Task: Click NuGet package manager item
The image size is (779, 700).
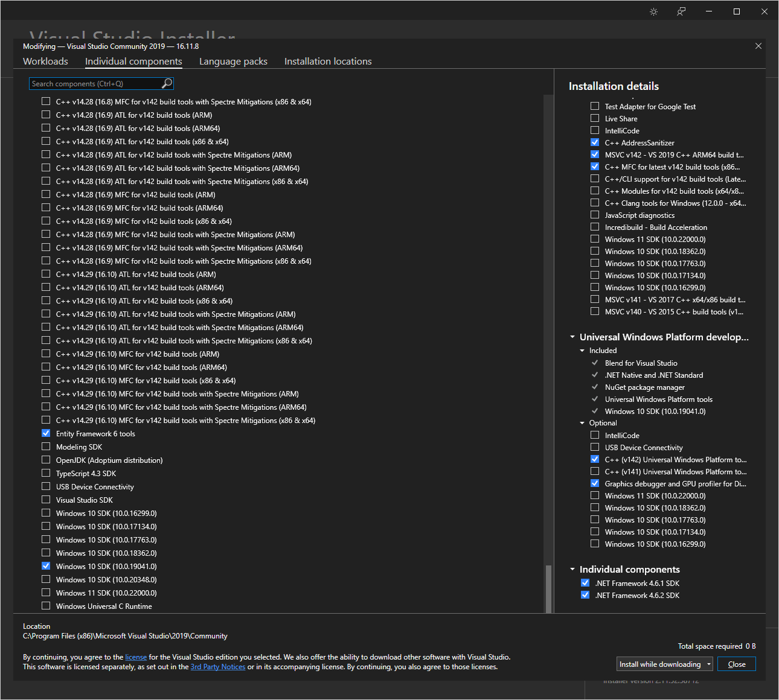Action: point(644,387)
